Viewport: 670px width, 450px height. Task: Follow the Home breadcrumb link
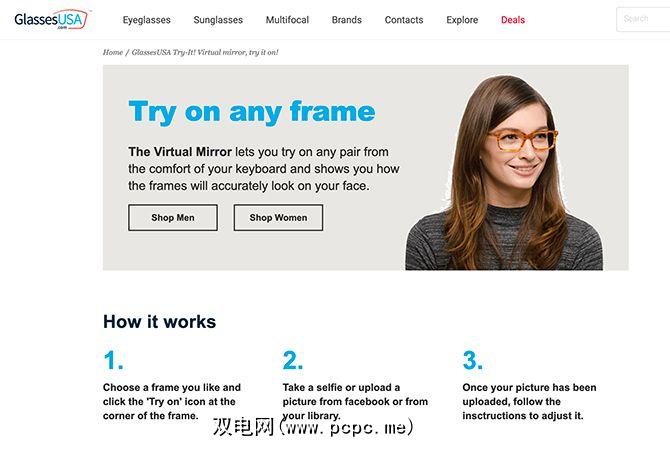coord(113,52)
